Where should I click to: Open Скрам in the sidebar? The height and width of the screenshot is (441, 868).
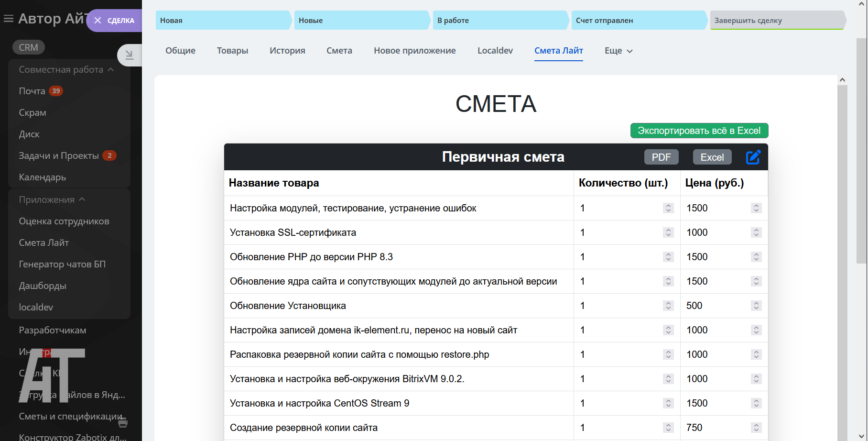pyautogui.click(x=33, y=112)
